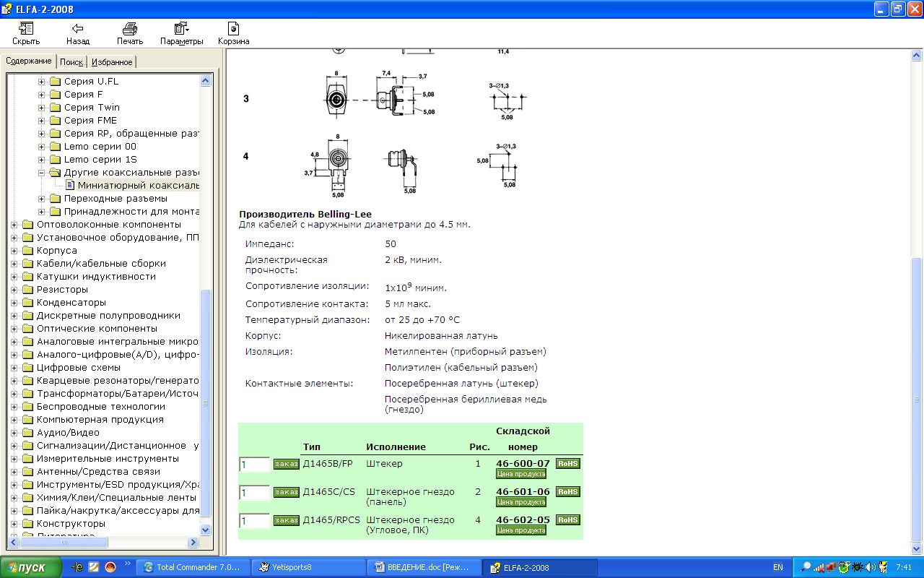
Task: Open the Параметры options menu
Action: 182,34
